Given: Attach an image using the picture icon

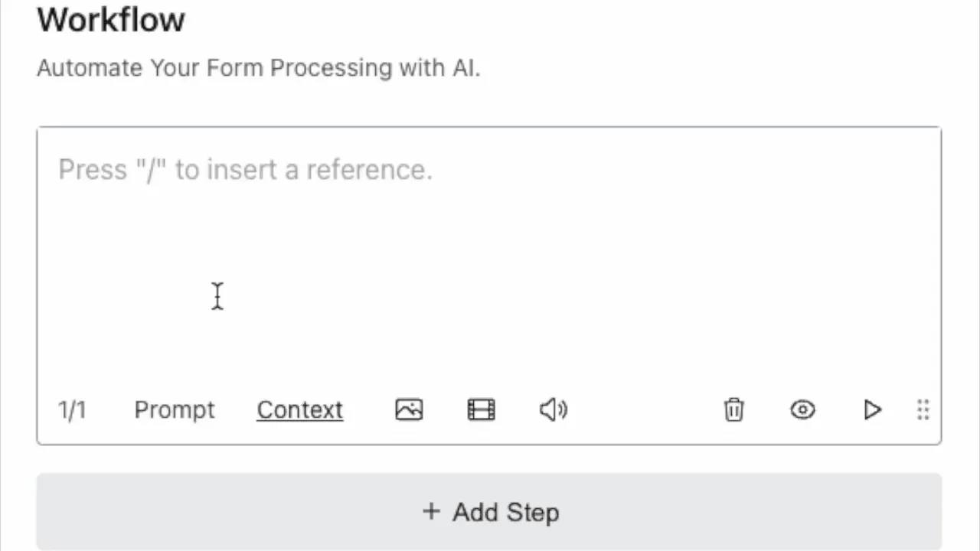Looking at the screenshot, I should [409, 409].
